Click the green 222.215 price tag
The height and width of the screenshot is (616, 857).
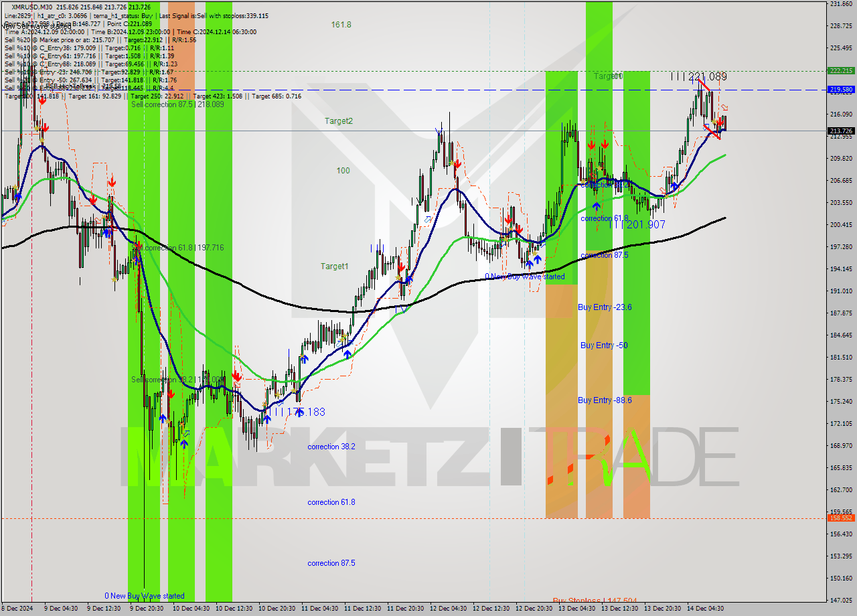[x=841, y=70]
